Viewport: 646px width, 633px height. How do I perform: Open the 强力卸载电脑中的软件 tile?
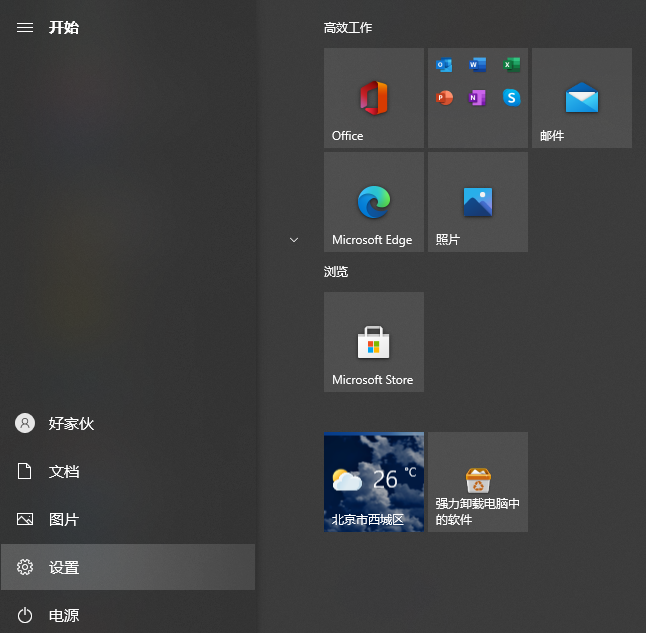(478, 482)
